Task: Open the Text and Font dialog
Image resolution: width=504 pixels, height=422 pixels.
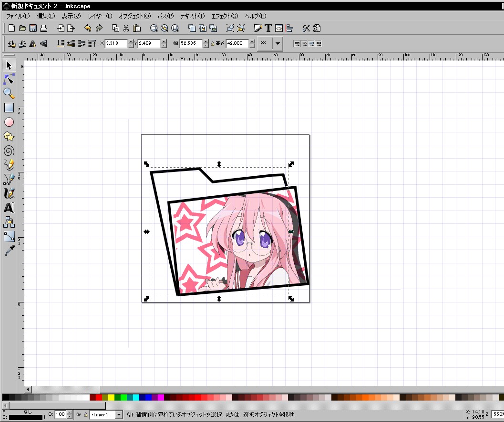Action: [x=268, y=28]
